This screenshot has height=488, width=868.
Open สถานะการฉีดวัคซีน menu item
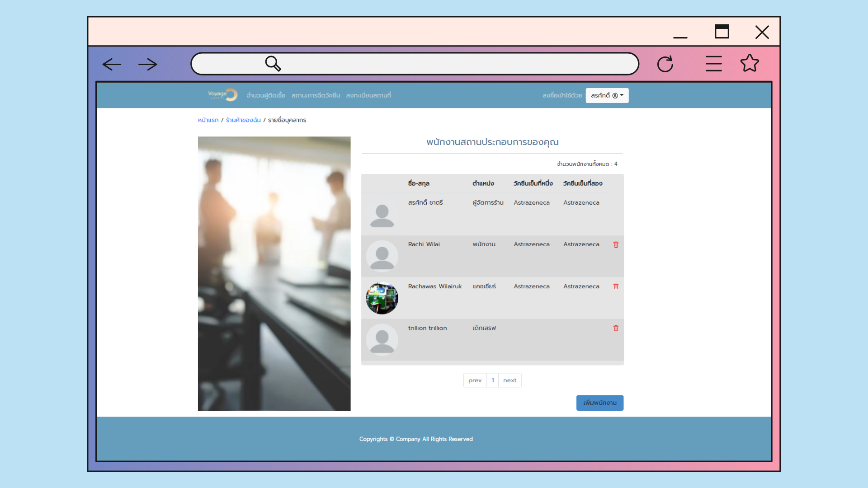click(316, 95)
